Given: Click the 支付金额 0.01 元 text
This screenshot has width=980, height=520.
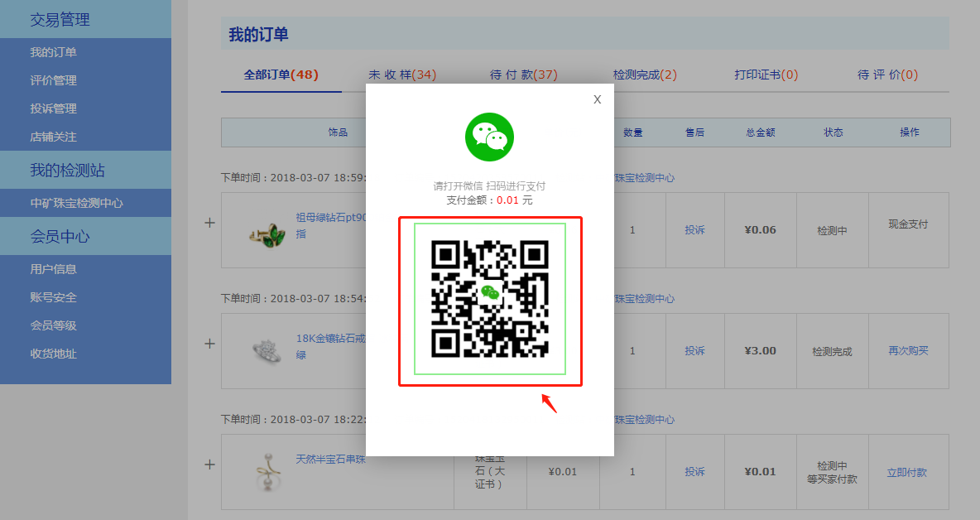Looking at the screenshot, I should [x=489, y=200].
